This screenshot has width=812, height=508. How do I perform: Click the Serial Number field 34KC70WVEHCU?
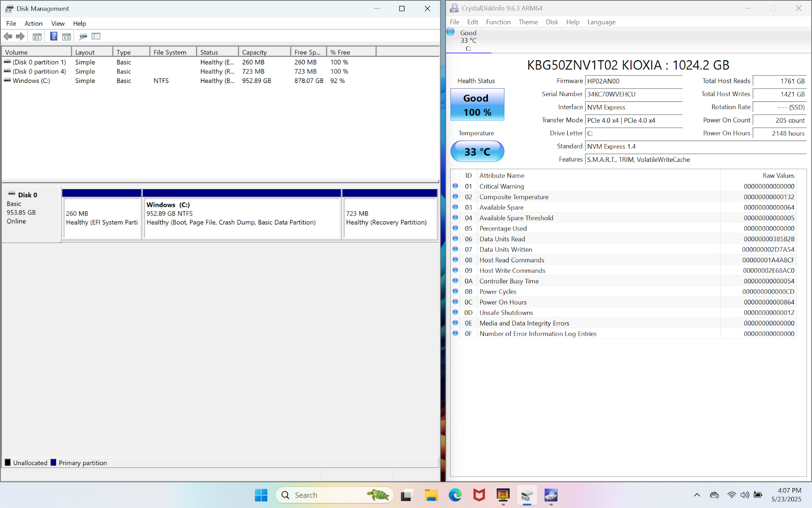[634, 94]
